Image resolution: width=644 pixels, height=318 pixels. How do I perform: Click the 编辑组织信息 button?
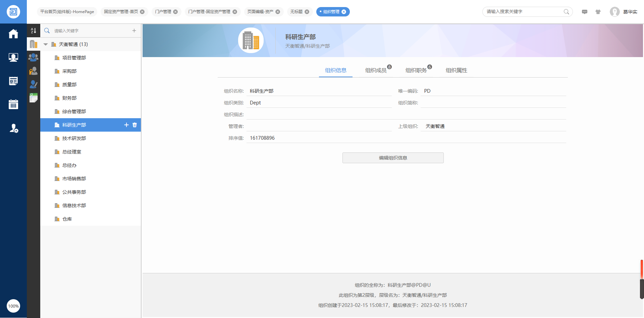click(x=393, y=158)
